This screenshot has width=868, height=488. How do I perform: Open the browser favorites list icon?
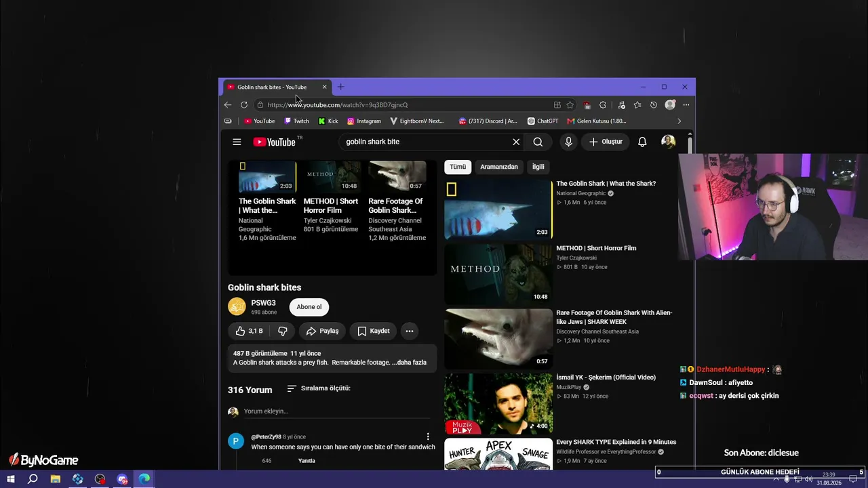[x=637, y=105]
